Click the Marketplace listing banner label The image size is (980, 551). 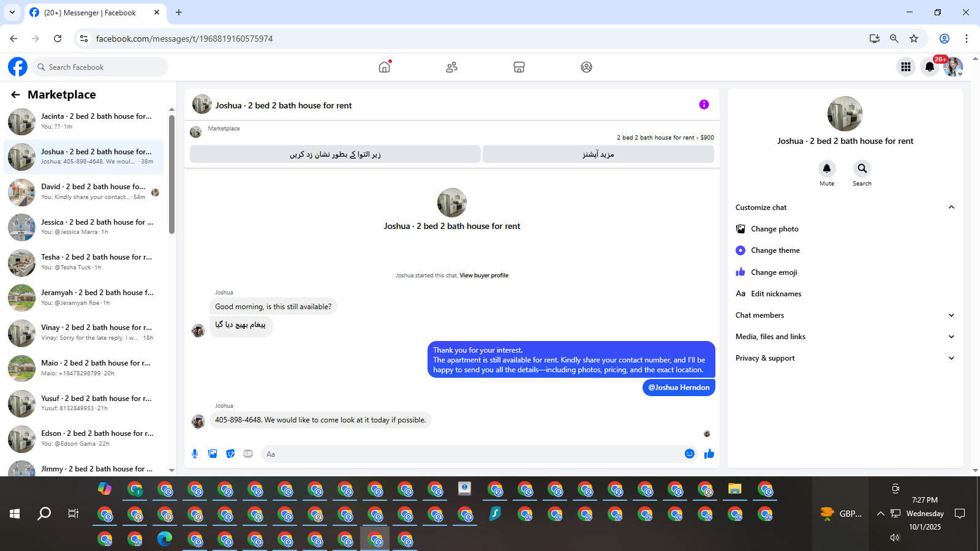[224, 129]
